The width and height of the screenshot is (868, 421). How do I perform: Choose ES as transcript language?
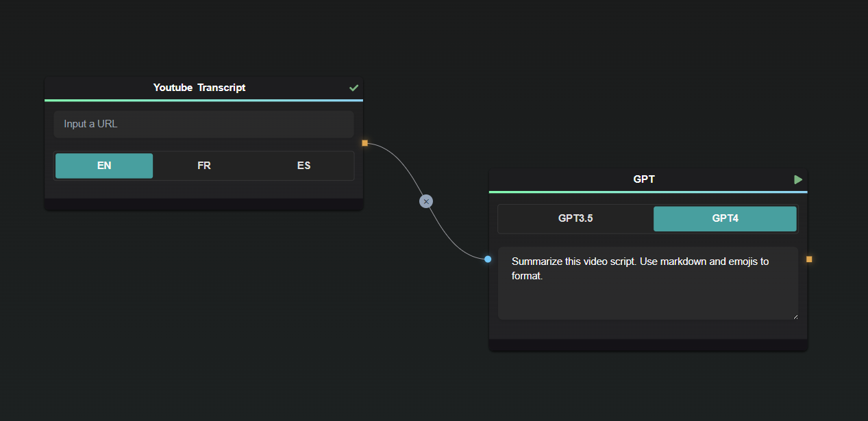click(x=303, y=166)
